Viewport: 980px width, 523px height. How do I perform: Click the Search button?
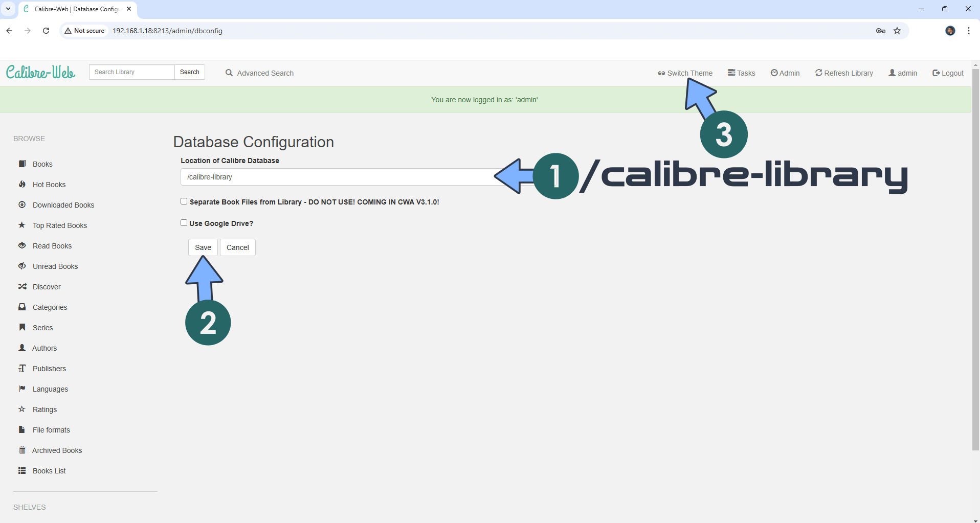190,72
